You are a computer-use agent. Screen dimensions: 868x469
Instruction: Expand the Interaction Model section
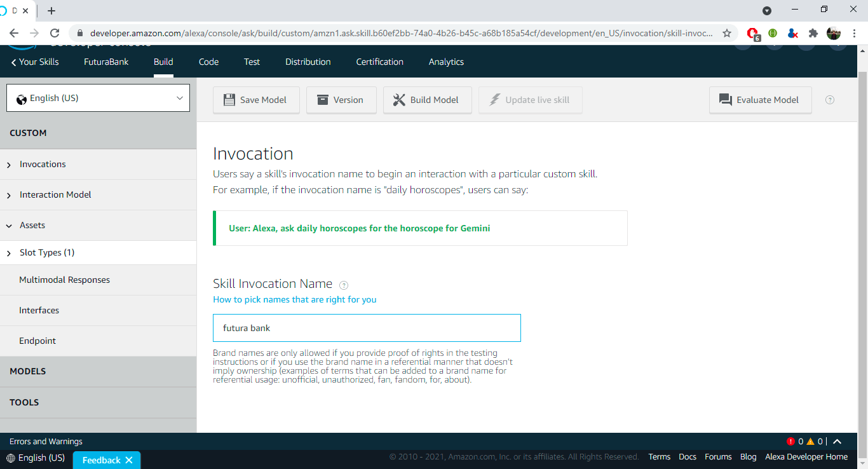[x=98, y=194]
